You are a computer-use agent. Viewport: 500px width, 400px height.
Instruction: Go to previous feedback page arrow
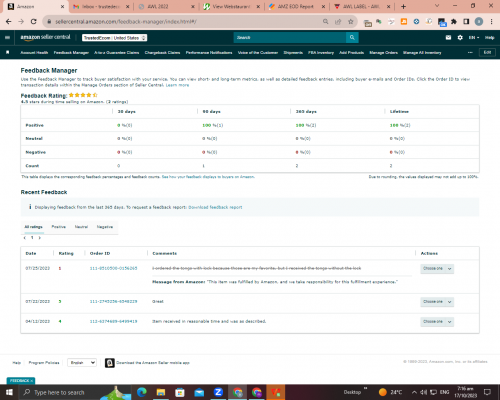[x=25, y=238]
